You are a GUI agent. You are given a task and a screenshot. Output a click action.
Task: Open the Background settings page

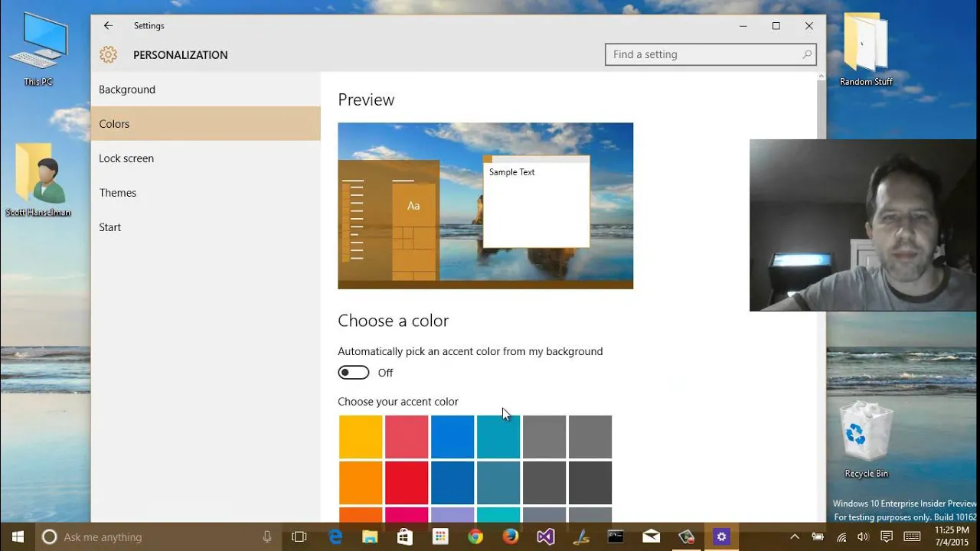205,90
